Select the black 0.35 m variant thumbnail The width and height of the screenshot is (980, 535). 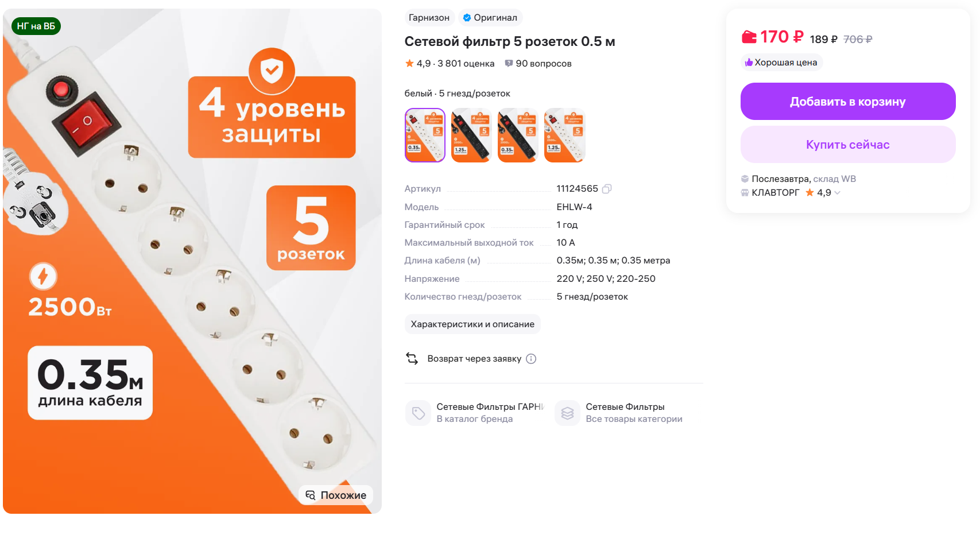[x=518, y=135]
